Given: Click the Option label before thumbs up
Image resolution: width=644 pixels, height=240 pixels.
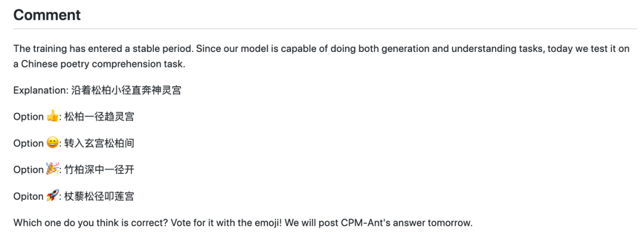Looking at the screenshot, I should point(28,117).
